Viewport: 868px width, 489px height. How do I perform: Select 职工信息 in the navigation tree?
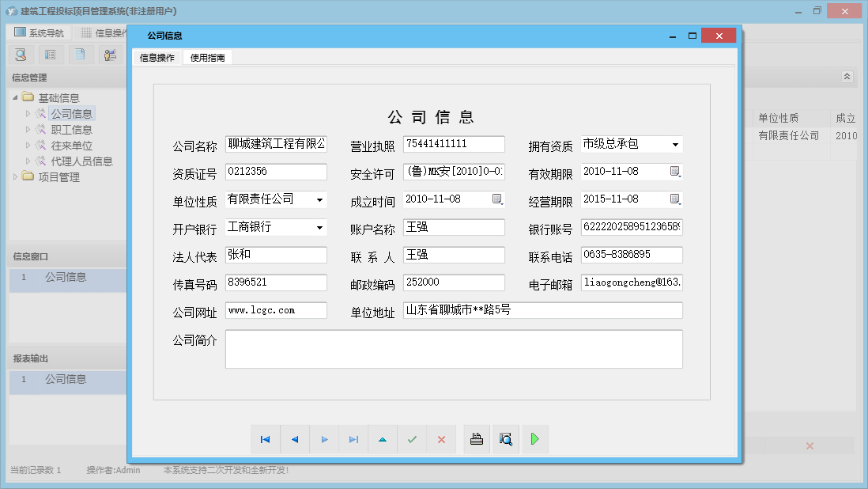(71, 130)
